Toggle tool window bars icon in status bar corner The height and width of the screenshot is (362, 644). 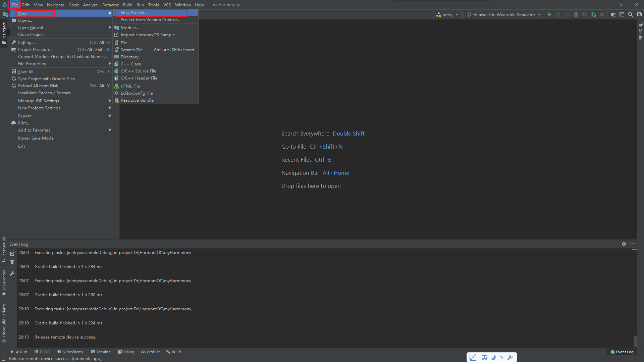tap(4, 359)
